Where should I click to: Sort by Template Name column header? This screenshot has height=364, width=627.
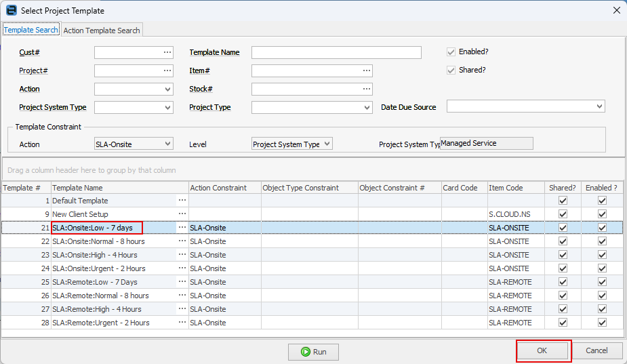pos(119,188)
